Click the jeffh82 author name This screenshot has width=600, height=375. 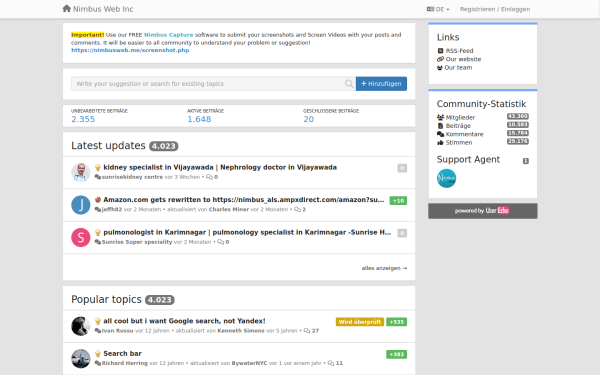click(x=111, y=210)
